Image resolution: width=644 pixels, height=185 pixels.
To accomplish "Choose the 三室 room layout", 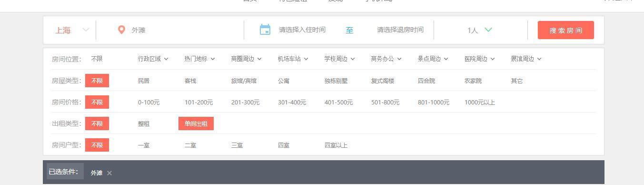I will pyautogui.click(x=237, y=145).
